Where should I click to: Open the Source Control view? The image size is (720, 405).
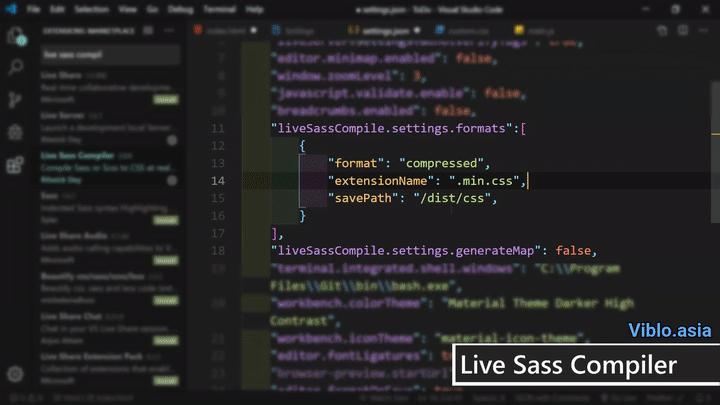15,99
